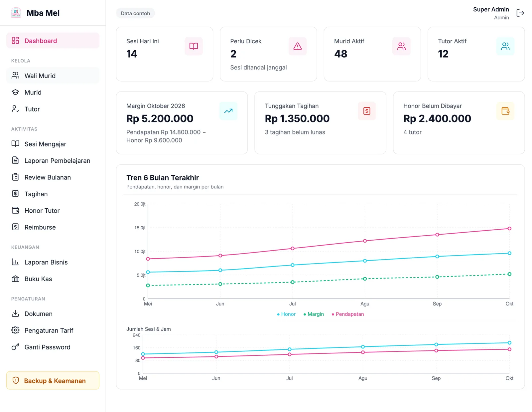Navigate to Tagihan page
The width and height of the screenshot is (532, 412).
[53, 194]
